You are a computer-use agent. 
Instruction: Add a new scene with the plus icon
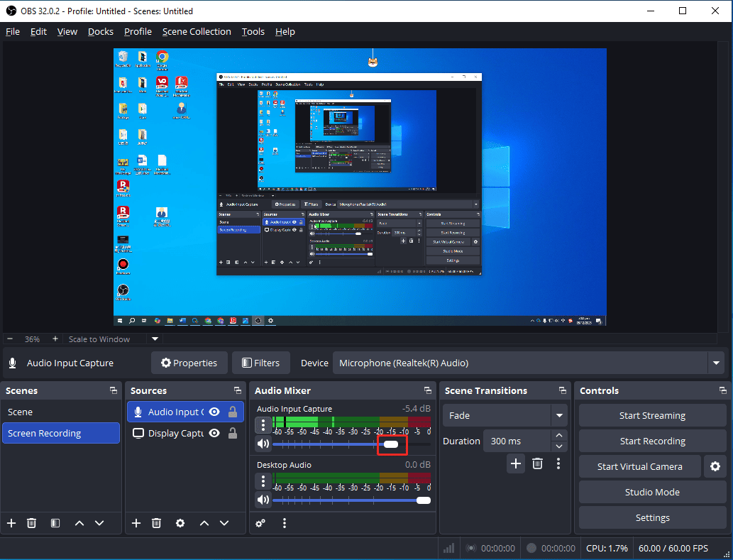11,523
